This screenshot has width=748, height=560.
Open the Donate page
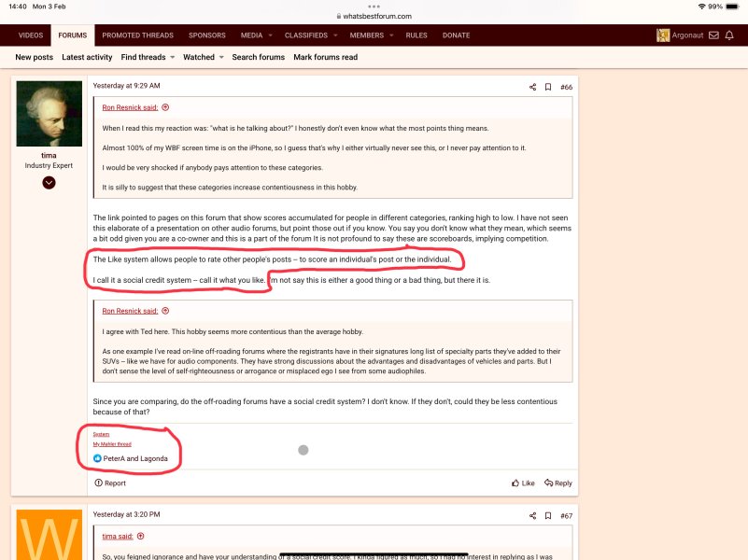(456, 35)
